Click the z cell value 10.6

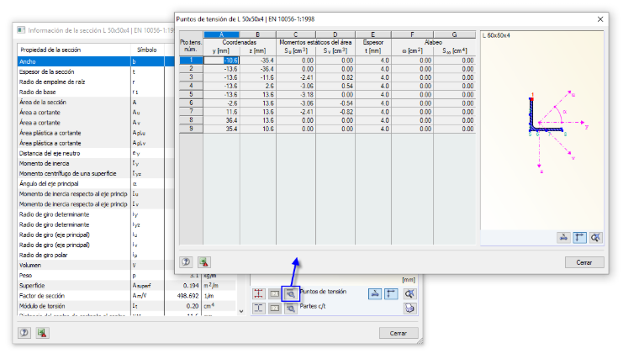pos(257,129)
